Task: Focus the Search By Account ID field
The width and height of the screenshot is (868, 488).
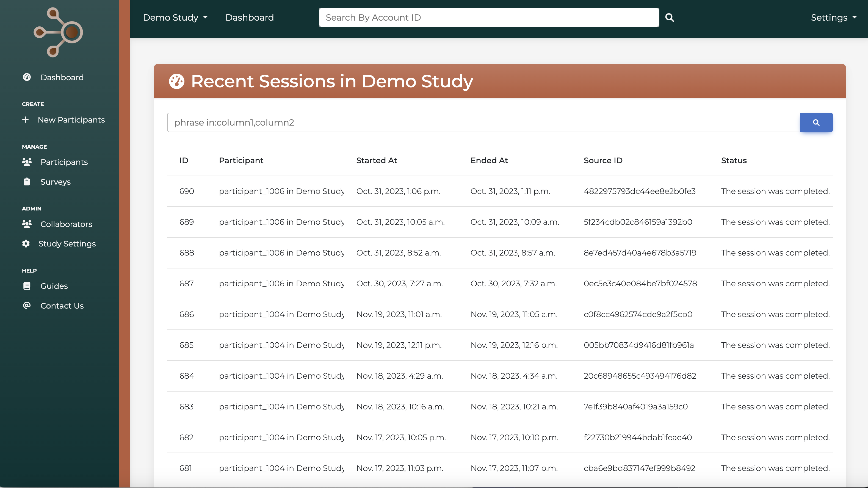Action: coord(489,18)
